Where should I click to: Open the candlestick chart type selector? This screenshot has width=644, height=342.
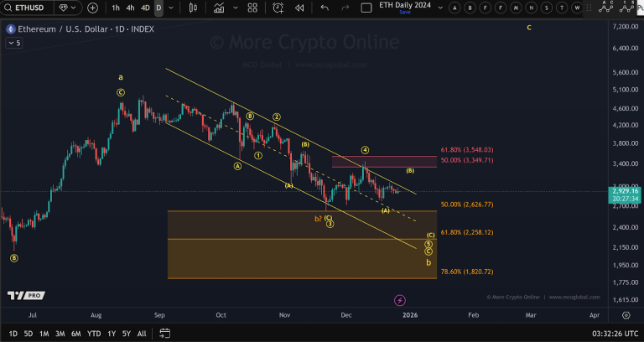pos(192,8)
